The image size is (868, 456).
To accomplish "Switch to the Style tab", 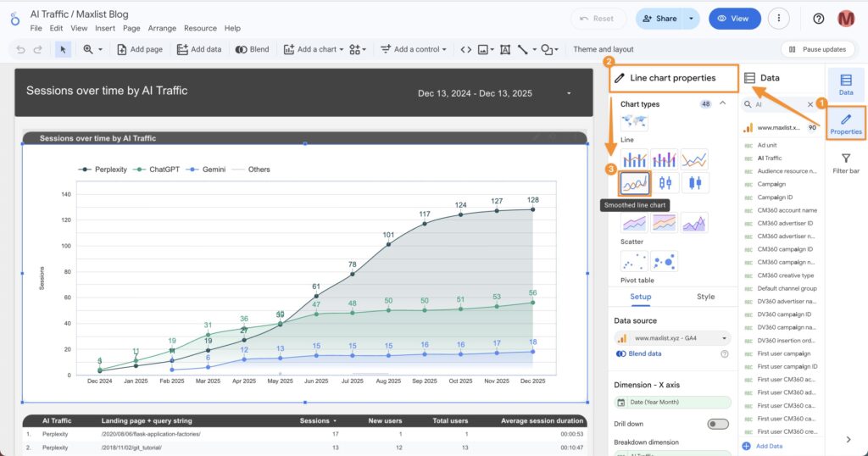I will coord(705,297).
